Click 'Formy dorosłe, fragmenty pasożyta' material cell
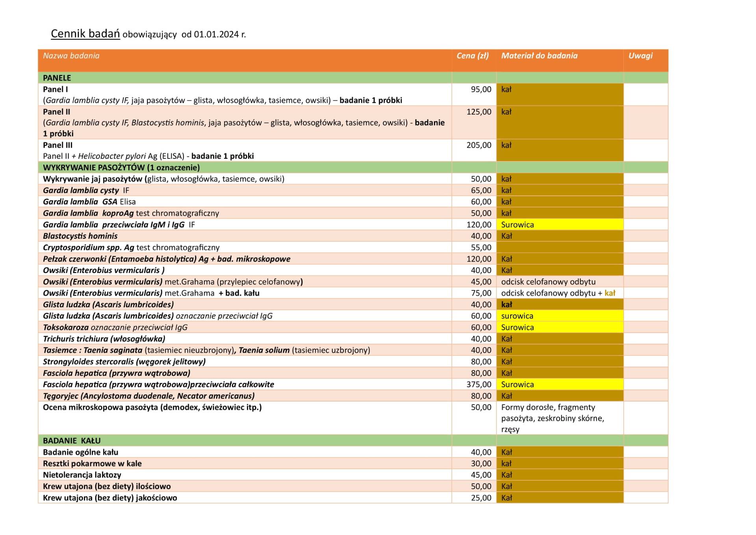This screenshot has height=535, width=756. coord(552,418)
